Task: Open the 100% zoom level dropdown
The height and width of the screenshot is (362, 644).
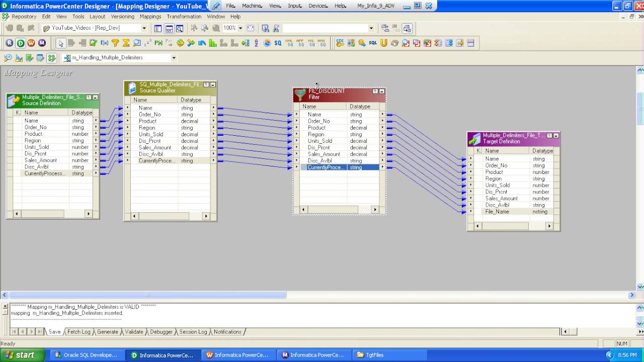Action: tap(240, 28)
